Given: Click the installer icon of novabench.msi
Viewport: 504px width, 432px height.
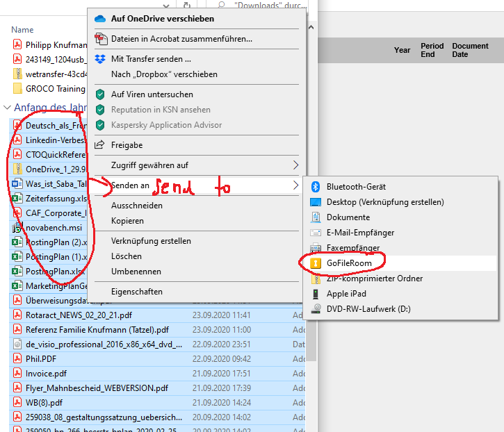Looking at the screenshot, I should coord(17,228).
